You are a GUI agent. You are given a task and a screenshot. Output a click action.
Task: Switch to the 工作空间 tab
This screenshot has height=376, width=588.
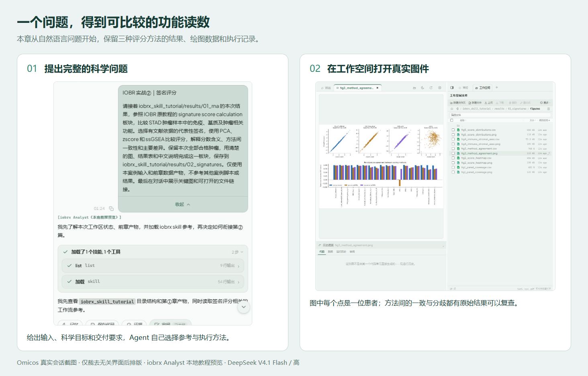482,87
